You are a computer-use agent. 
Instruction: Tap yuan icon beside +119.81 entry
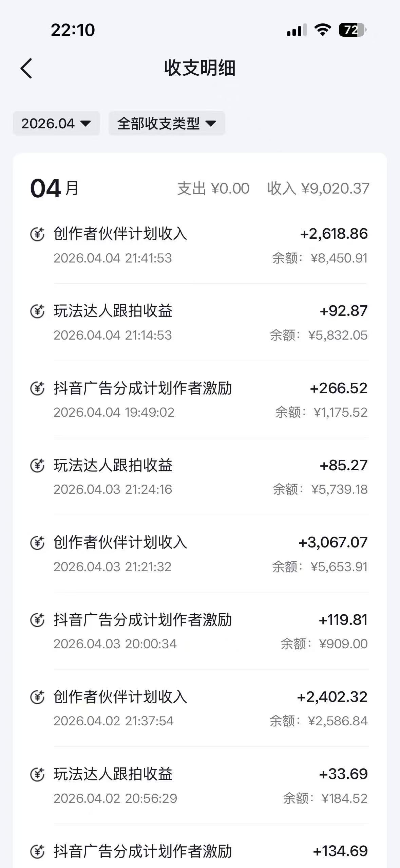(37, 620)
